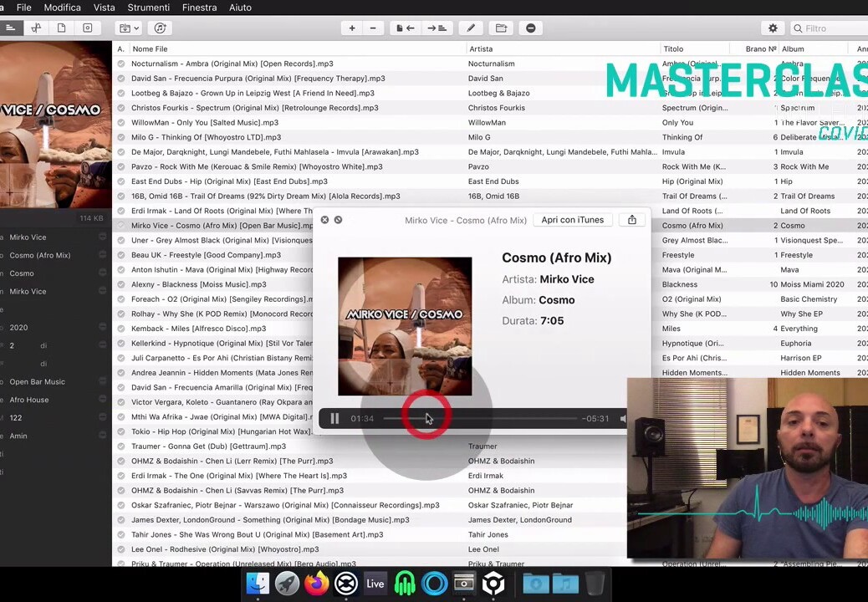Select the Pavzo - Rock With Me file row
This screenshot has width=868, height=602.
click(490, 166)
